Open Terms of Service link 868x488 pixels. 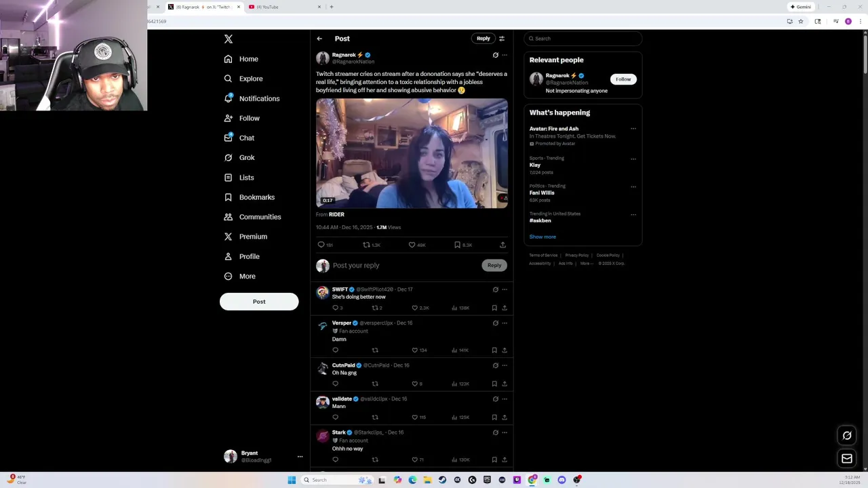pyautogui.click(x=543, y=256)
